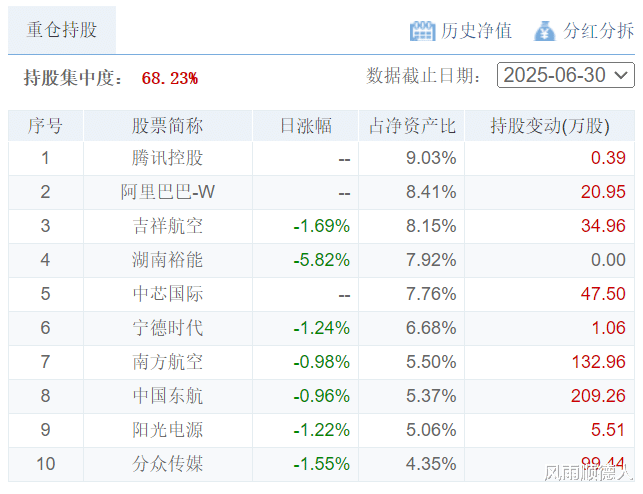Open stock 阳光电源
The image size is (643, 494).
pos(167,430)
